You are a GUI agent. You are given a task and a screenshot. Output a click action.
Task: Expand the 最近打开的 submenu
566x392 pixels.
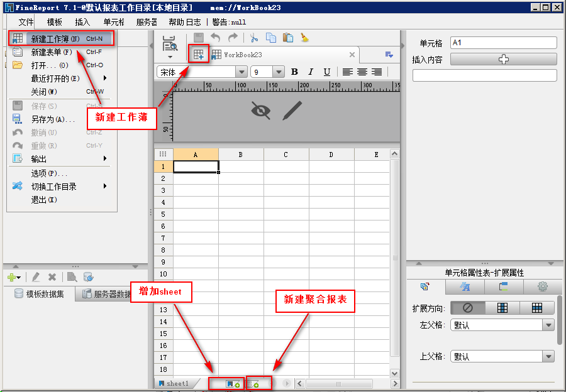coord(59,79)
